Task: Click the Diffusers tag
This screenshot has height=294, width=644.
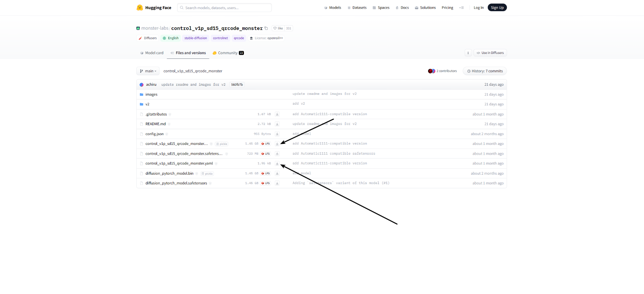Action: (x=147, y=38)
